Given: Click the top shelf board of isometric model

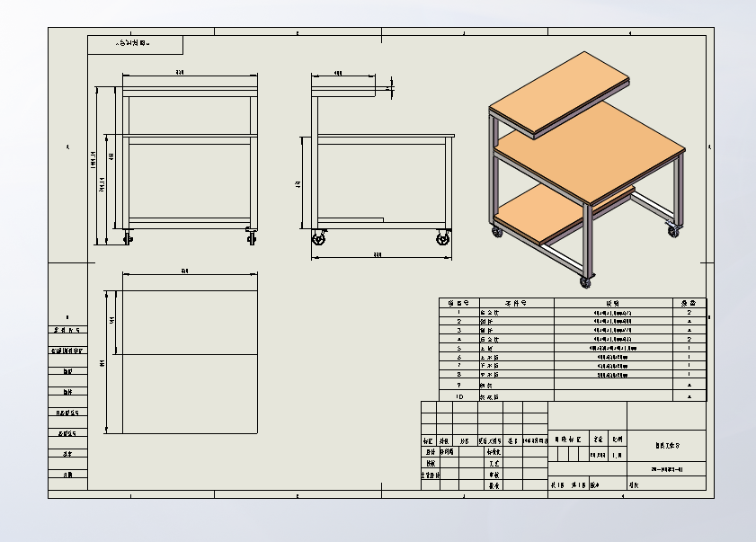Looking at the screenshot, I should point(559,94).
